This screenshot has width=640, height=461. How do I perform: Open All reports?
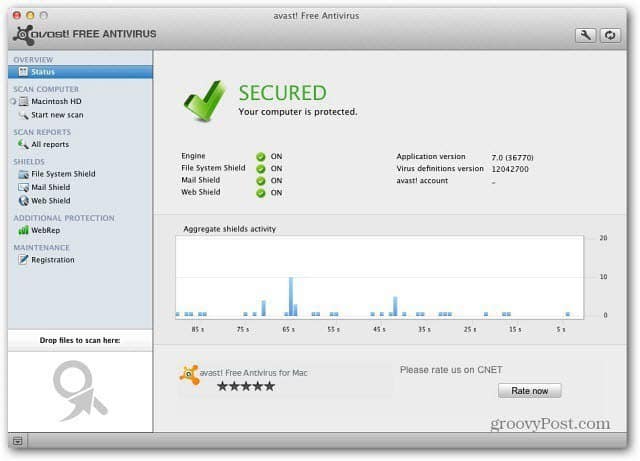(50, 145)
